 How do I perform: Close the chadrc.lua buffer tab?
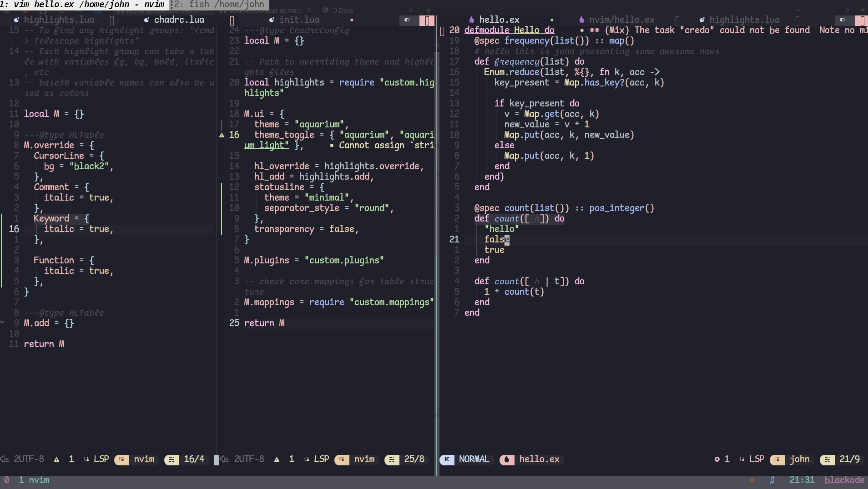(232, 20)
